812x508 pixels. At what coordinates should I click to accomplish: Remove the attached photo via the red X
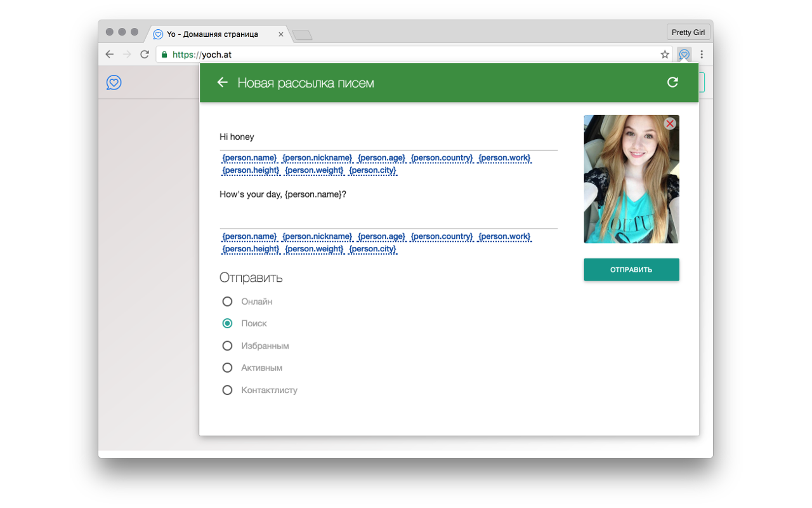[x=670, y=124]
